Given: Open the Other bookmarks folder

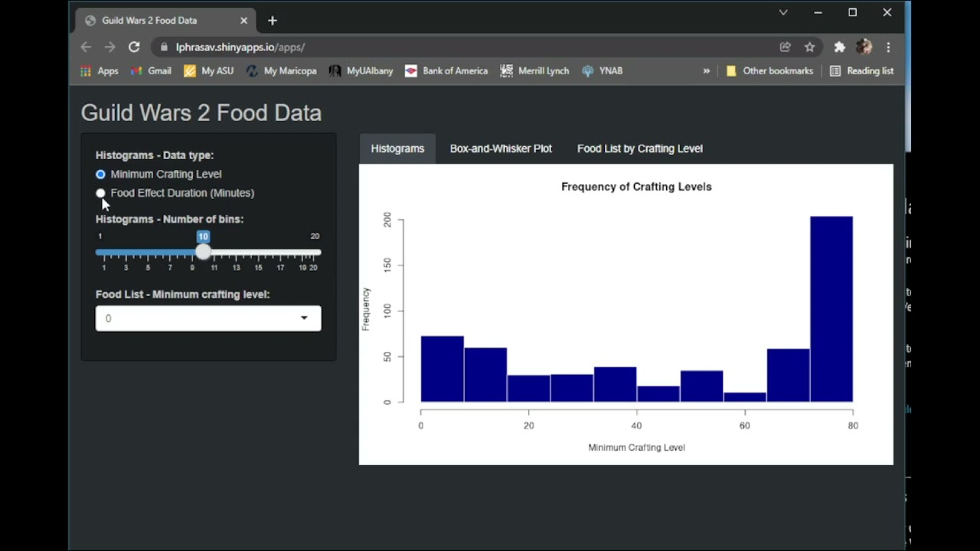Looking at the screenshot, I should [x=769, y=71].
